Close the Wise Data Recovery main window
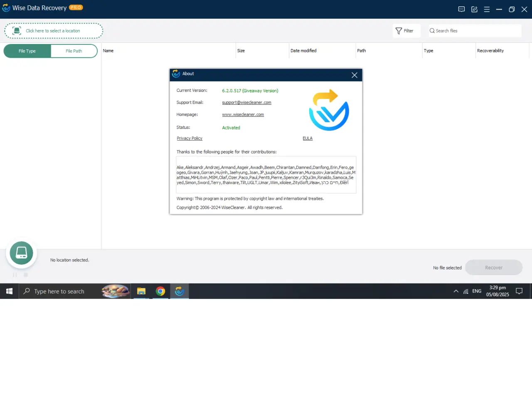 (524, 9)
